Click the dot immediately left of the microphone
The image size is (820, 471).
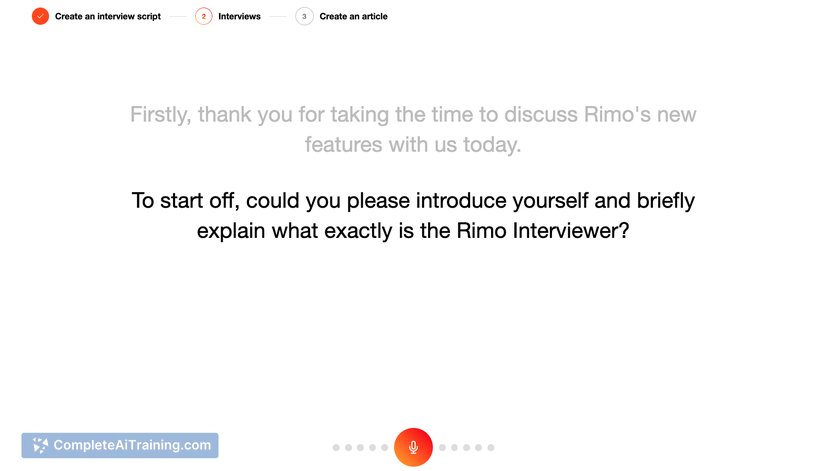pyautogui.click(x=384, y=447)
